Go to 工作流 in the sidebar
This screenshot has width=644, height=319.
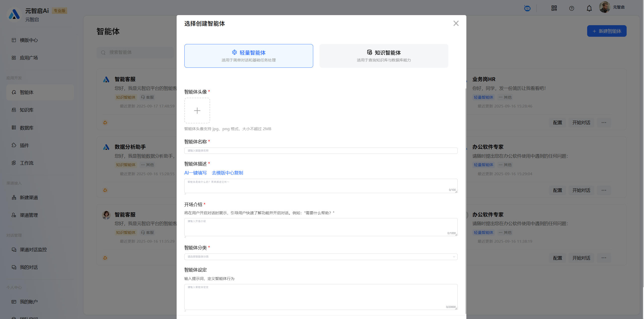[26, 163]
